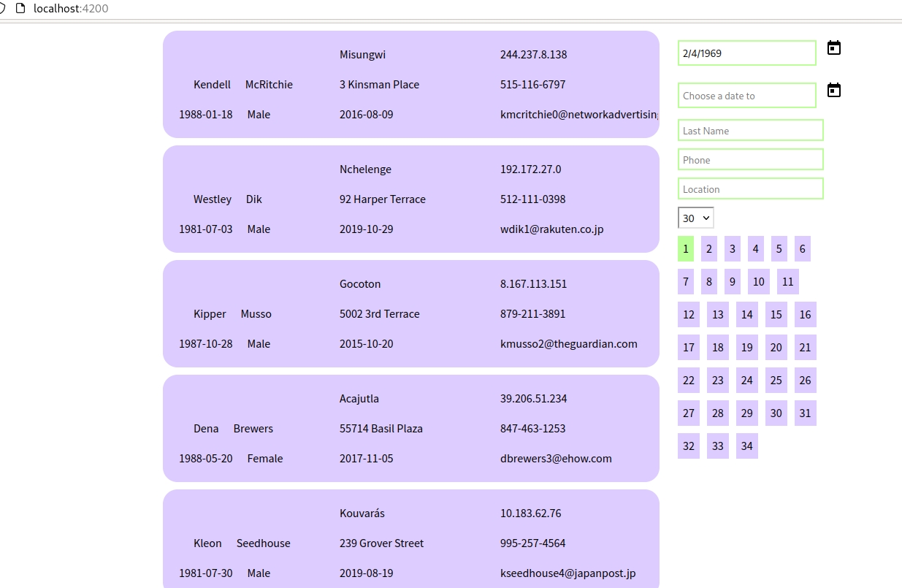Click the highlighted current page 1
The width and height of the screenshot is (902, 588).
coord(685,249)
